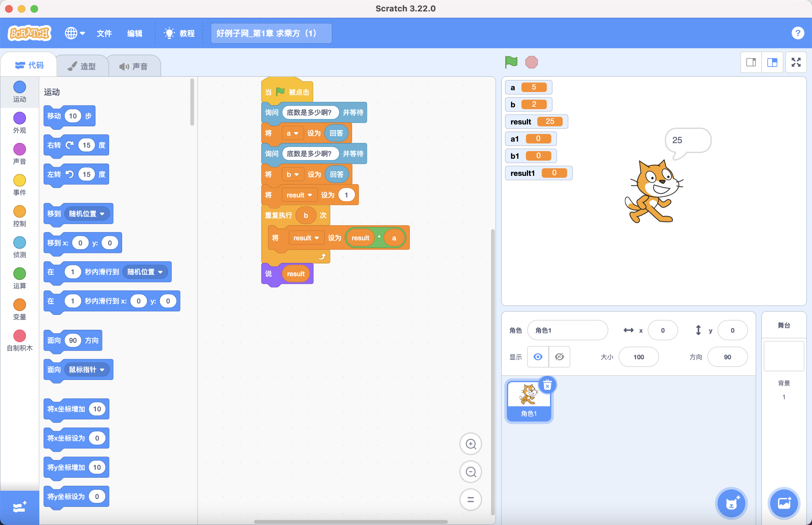812x525 pixels.
Task: Click the 右转 15 度 palette block
Action: coord(76,145)
